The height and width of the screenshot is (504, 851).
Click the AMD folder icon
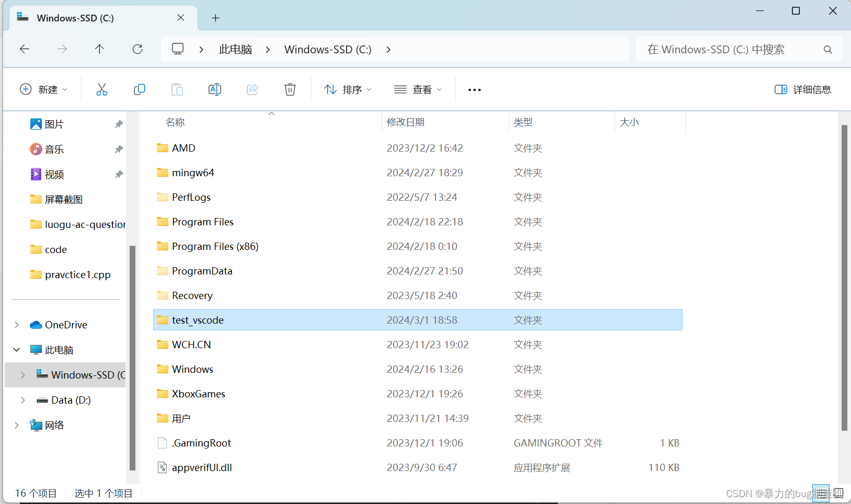coord(163,148)
